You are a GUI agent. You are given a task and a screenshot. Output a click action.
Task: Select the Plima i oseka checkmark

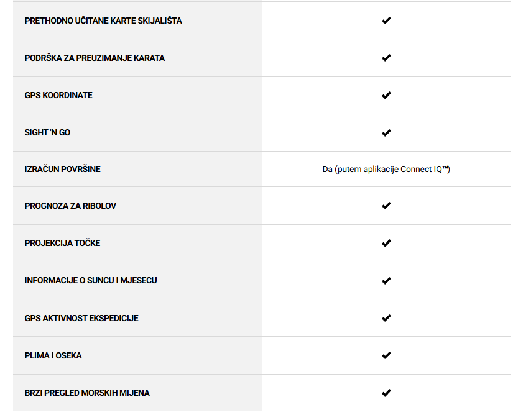[x=386, y=355]
